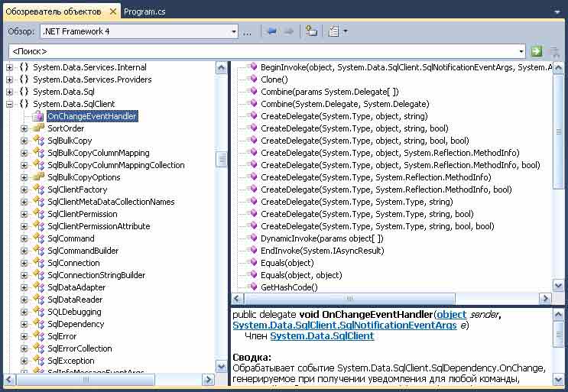
Task: Click SqlException class icon
Action: (x=38, y=360)
